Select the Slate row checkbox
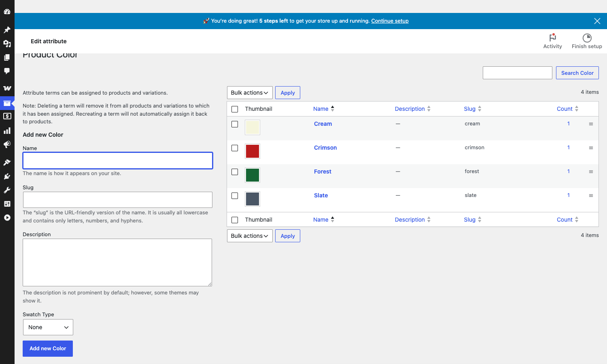The width and height of the screenshot is (607, 364). tap(235, 196)
